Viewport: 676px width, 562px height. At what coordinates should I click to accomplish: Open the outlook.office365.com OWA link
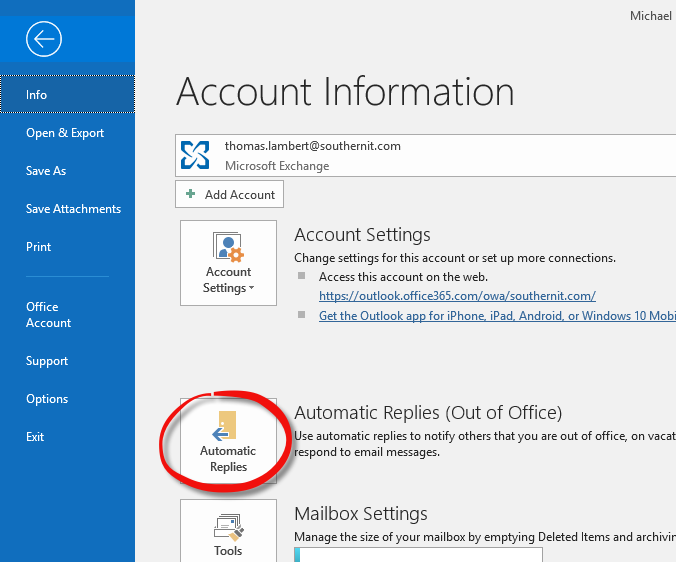[x=457, y=296]
